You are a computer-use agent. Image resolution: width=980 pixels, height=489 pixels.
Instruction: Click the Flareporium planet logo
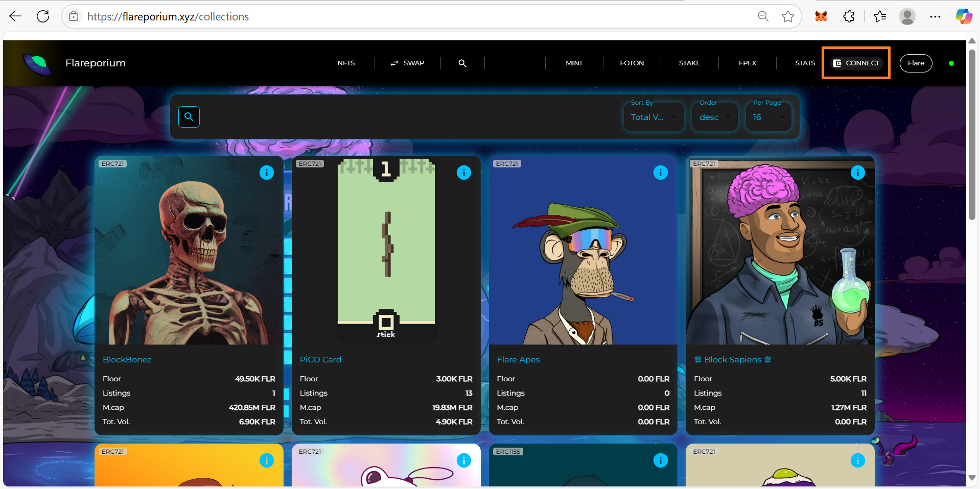[x=37, y=64]
